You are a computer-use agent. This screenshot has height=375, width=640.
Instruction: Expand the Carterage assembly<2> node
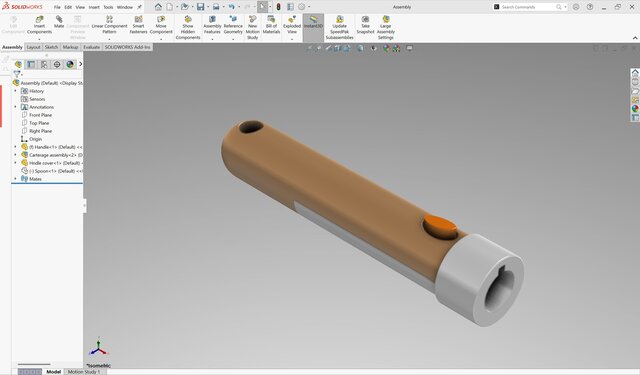tap(16, 155)
